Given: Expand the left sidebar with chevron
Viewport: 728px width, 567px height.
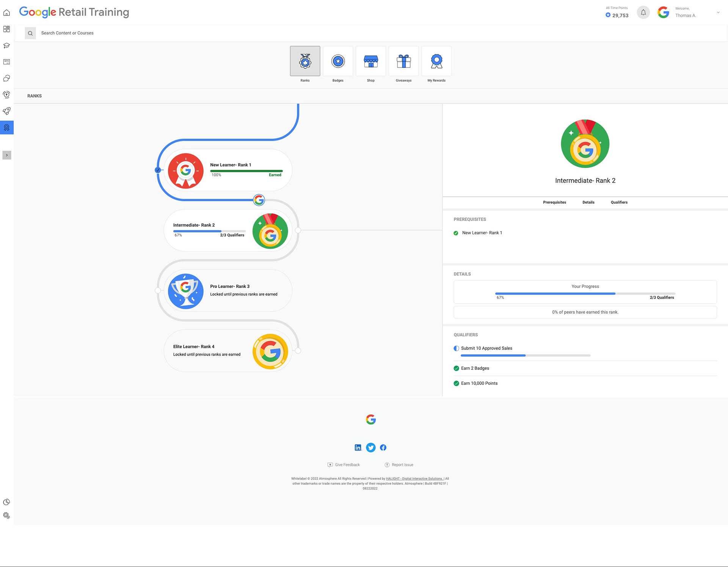Looking at the screenshot, I should tap(7, 155).
